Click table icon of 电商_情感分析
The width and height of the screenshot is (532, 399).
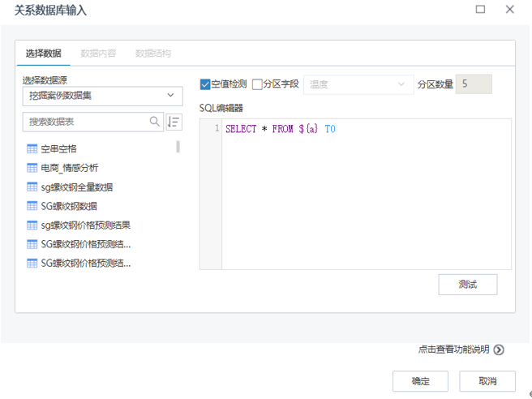pyautogui.click(x=32, y=168)
